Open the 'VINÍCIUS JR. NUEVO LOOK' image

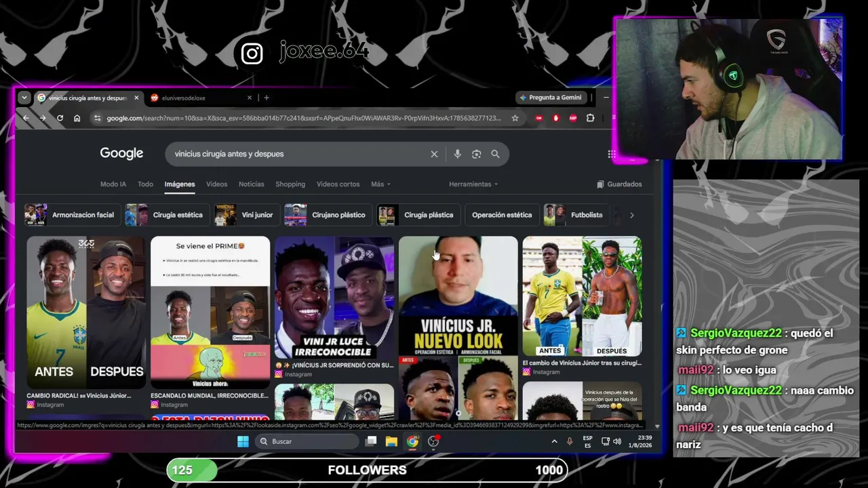click(x=458, y=329)
